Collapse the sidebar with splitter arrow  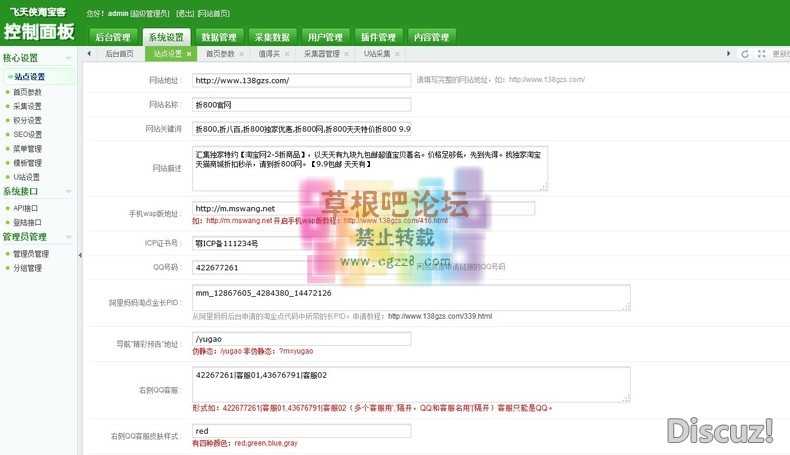coord(80,255)
